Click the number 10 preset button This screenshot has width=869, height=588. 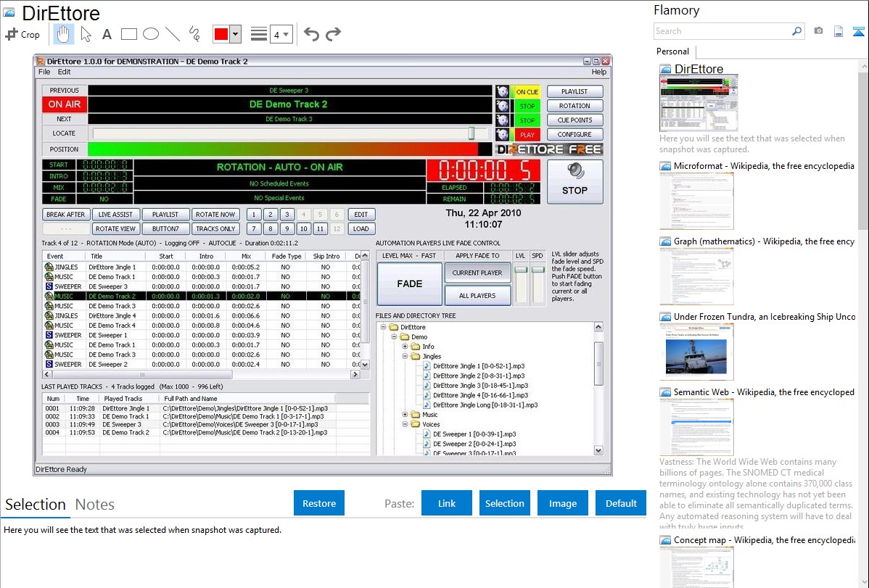(303, 229)
